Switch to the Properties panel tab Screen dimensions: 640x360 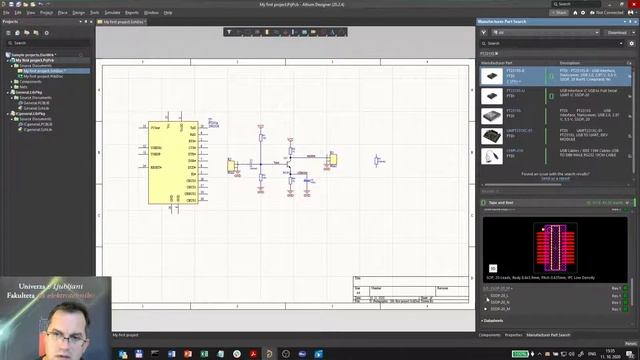(513, 335)
